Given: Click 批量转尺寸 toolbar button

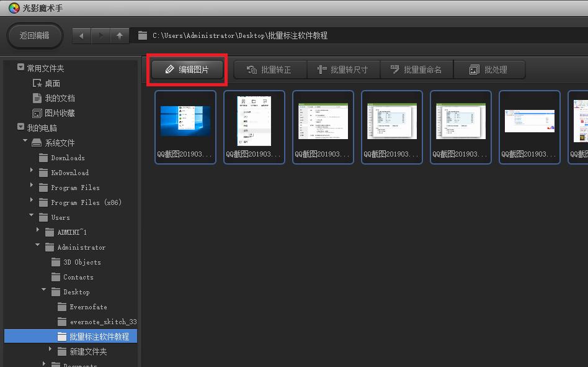Looking at the screenshot, I should click(x=343, y=70).
